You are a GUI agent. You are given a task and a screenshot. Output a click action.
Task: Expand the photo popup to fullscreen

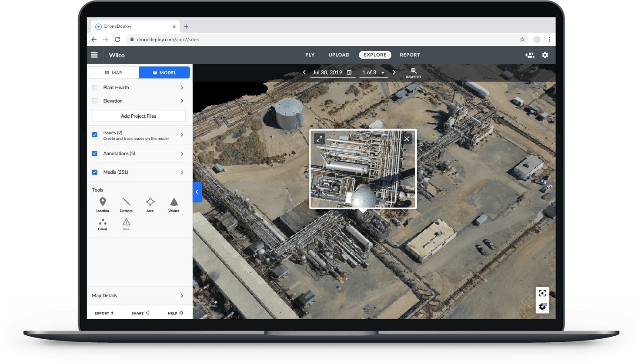coord(320,139)
